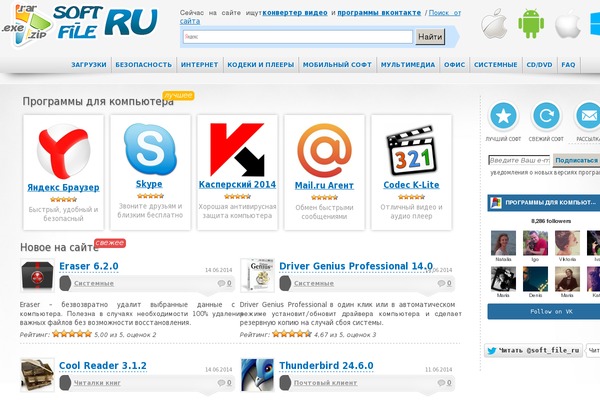This screenshot has height=400, width=600.
Task: Open the ИНТЕРНЕТ menu item
Action: pyautogui.click(x=199, y=65)
